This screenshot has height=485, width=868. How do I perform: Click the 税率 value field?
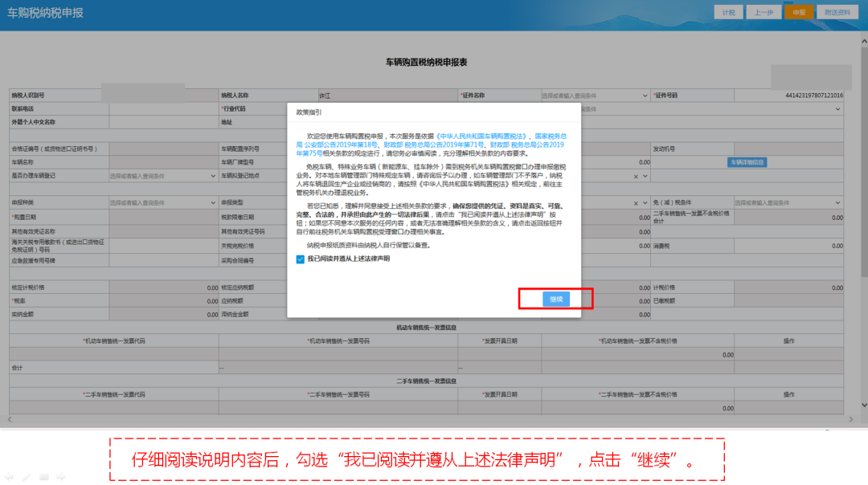(164, 301)
